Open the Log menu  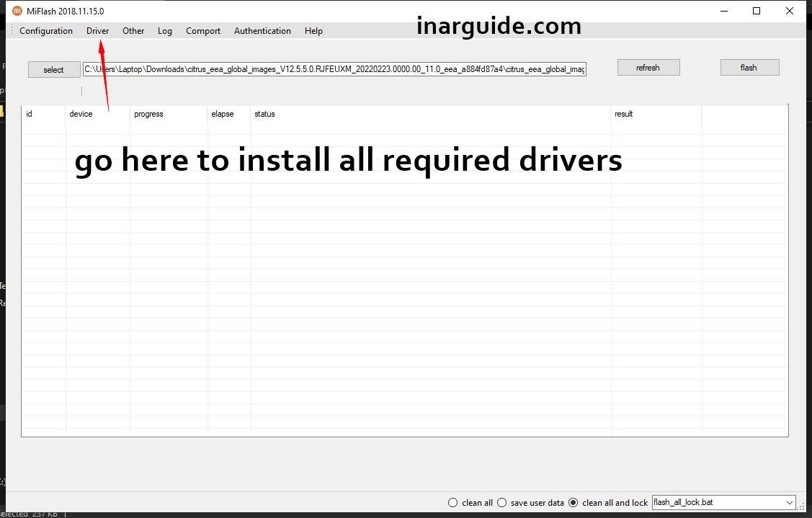click(165, 30)
